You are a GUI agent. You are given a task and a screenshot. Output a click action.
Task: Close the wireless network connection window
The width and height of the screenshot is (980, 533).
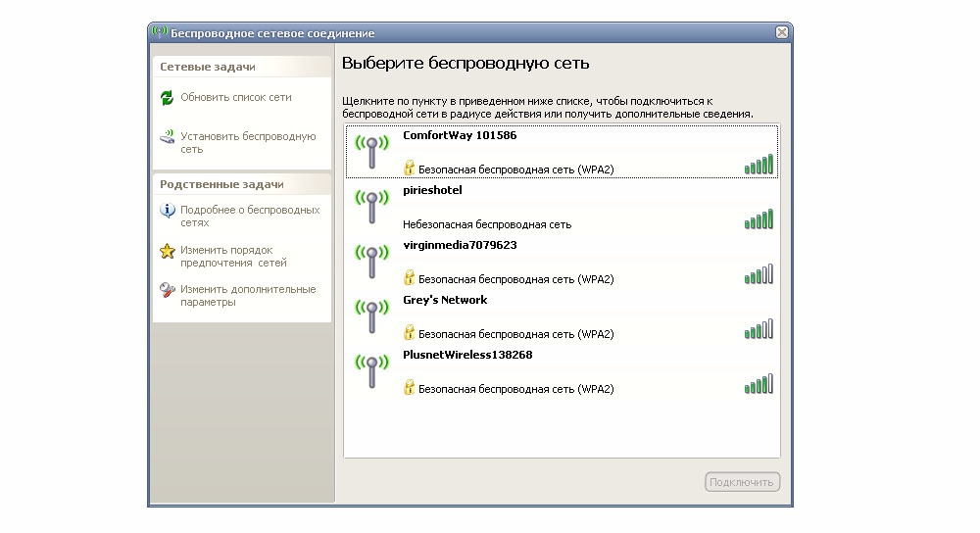(782, 32)
